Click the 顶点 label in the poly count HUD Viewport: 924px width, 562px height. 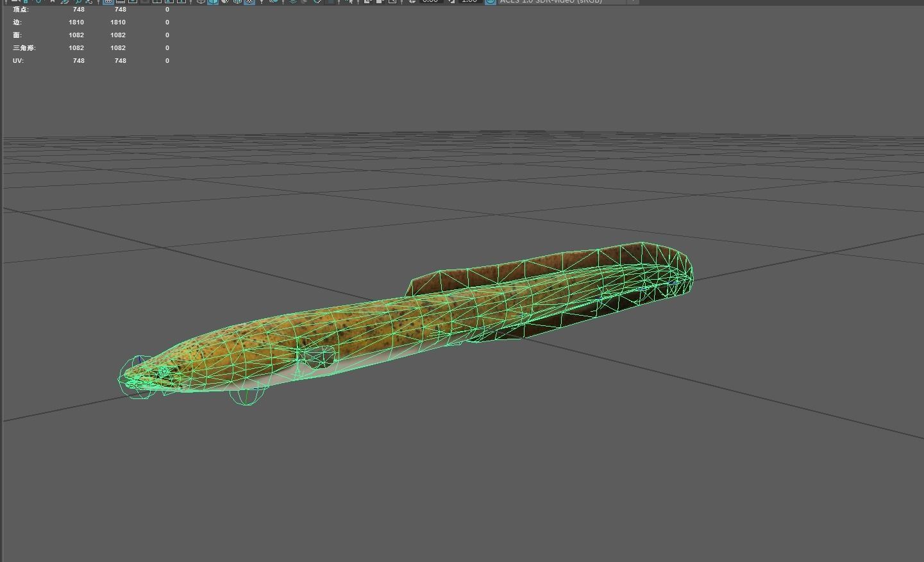(21, 10)
